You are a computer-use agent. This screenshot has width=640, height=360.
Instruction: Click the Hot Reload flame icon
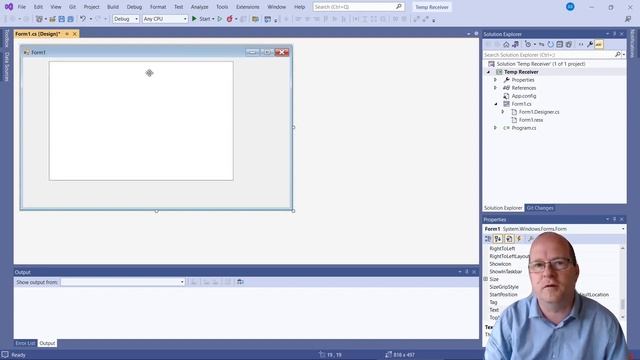click(x=230, y=19)
